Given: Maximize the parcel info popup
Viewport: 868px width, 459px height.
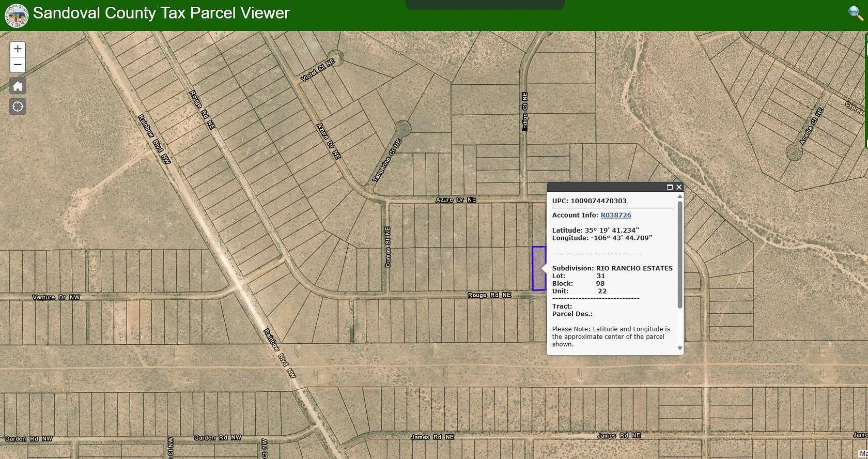Looking at the screenshot, I should pos(670,187).
